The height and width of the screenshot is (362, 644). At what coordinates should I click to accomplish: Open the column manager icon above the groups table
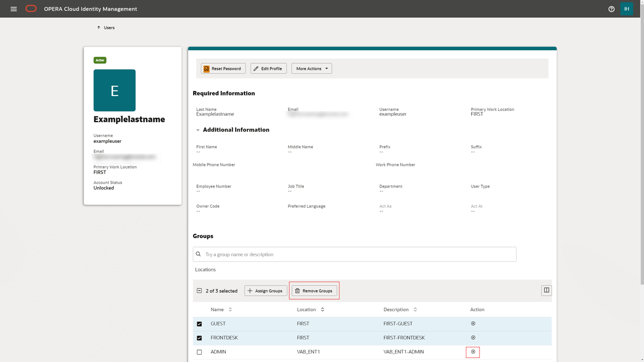click(546, 290)
